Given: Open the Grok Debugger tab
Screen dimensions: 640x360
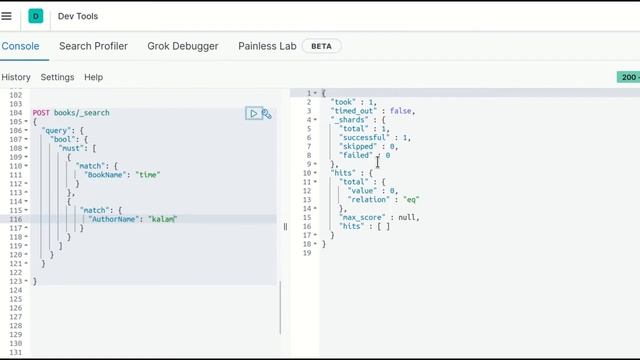Looking at the screenshot, I should point(183,46).
